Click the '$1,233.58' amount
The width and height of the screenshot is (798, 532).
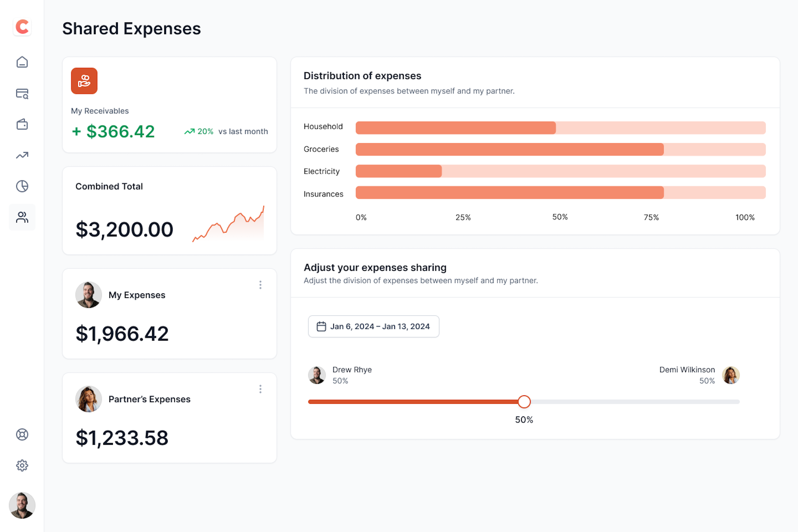[x=122, y=438]
